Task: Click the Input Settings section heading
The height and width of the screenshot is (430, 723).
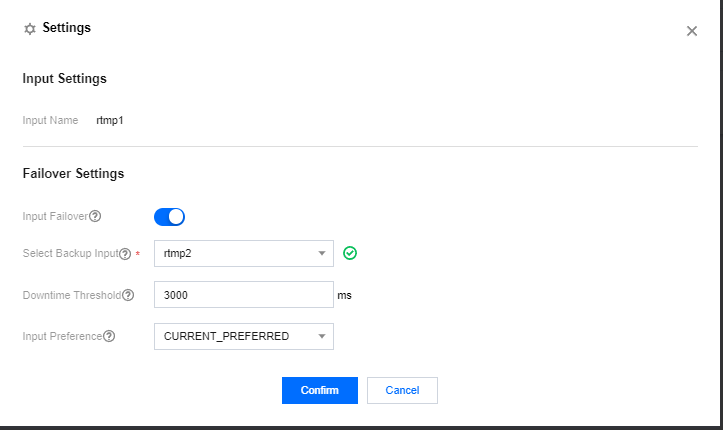Action: click(64, 78)
